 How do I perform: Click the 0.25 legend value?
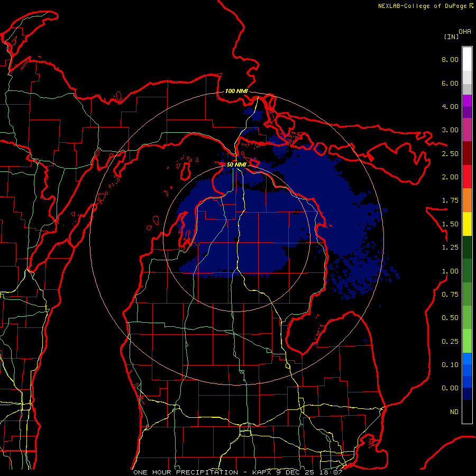pyautogui.click(x=450, y=342)
